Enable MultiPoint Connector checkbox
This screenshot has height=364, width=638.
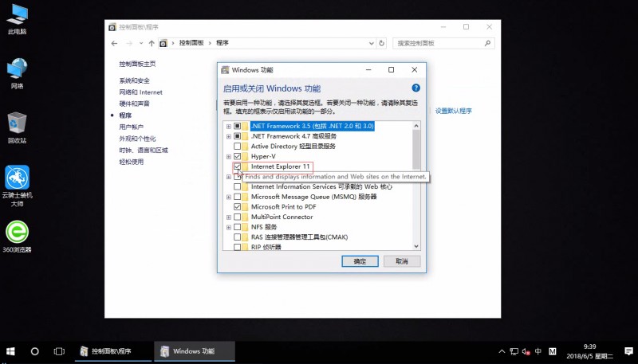pyautogui.click(x=237, y=217)
